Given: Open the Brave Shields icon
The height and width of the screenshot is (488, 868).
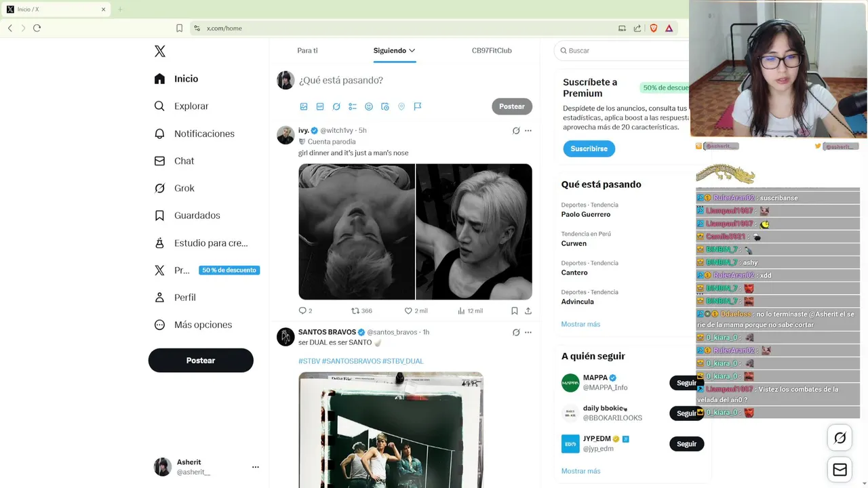Looking at the screenshot, I should pyautogui.click(x=654, y=28).
